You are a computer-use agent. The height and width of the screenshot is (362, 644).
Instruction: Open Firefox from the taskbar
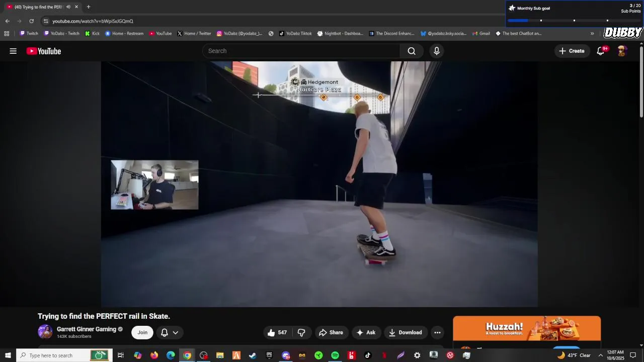click(154, 355)
